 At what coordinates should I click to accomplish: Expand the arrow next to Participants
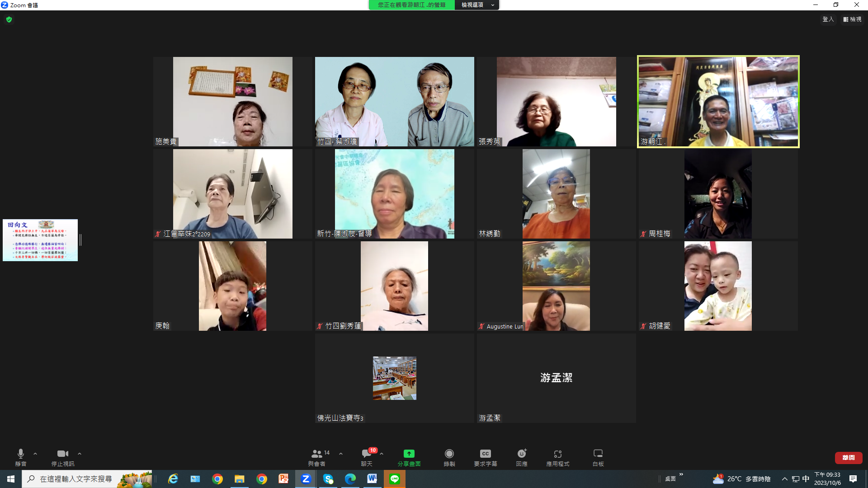coord(341,454)
